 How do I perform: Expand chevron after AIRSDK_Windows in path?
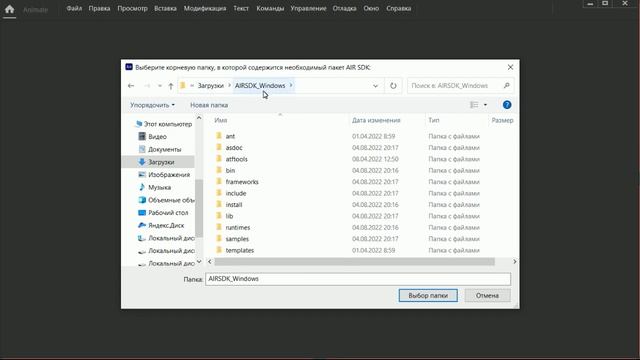[291, 85]
